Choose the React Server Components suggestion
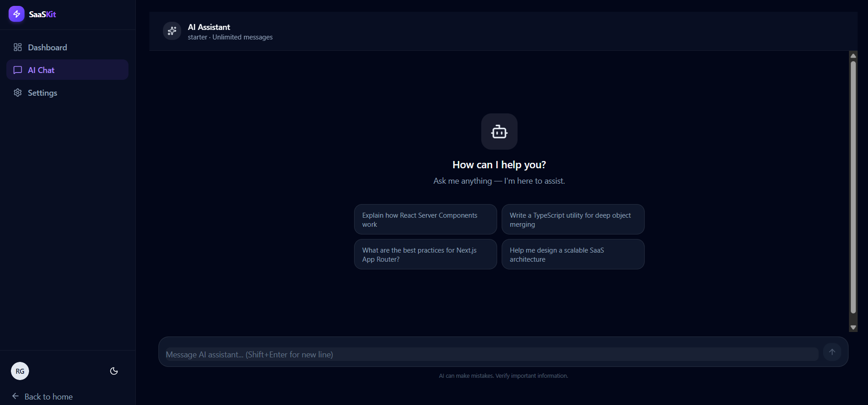Viewport: 868px width, 405px height. (425, 220)
